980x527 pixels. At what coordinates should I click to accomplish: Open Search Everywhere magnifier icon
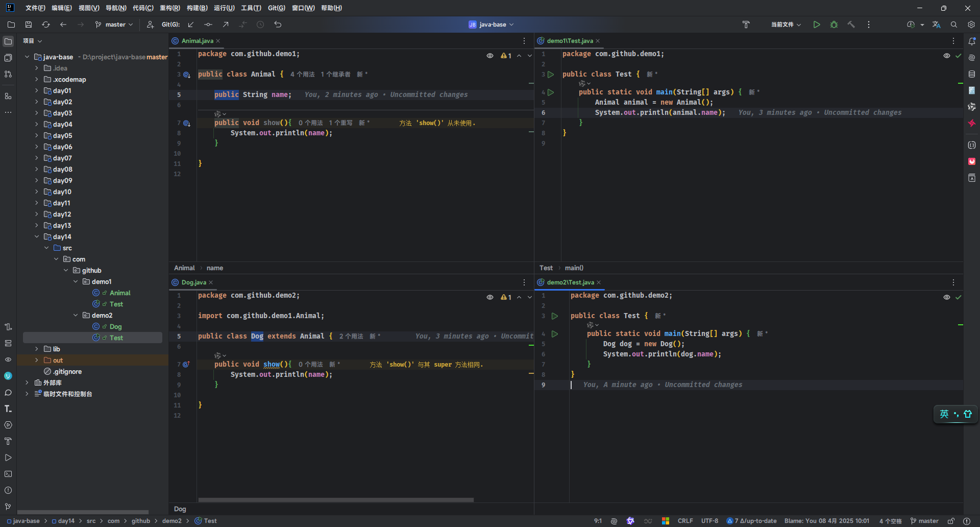(954, 25)
